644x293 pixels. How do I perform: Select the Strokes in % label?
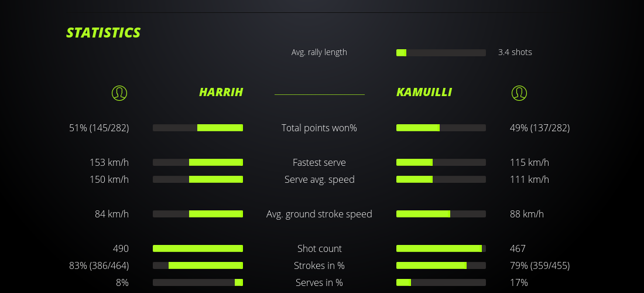pos(319,265)
